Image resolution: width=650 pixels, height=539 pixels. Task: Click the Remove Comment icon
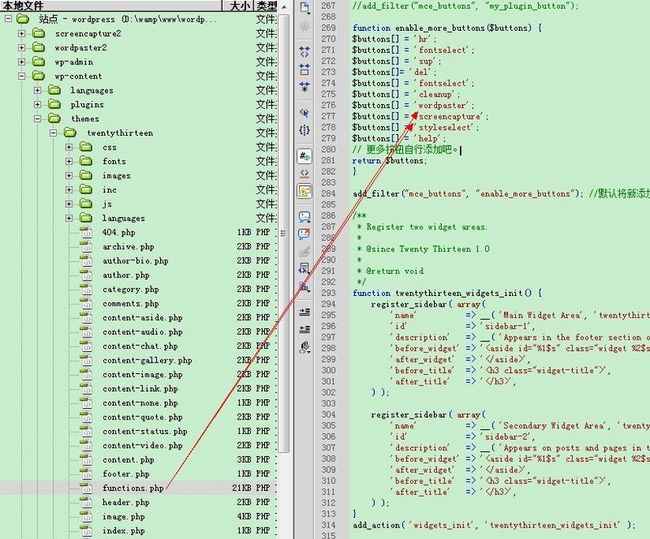coord(305,234)
